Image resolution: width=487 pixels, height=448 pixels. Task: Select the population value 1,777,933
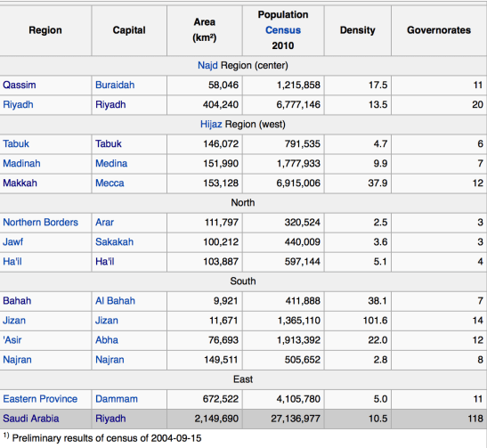coord(298,163)
